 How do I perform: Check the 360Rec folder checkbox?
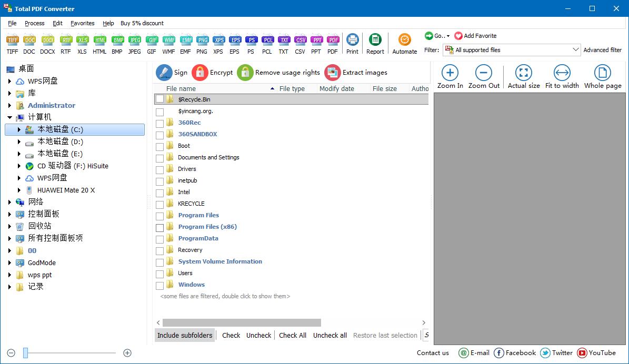click(x=159, y=124)
